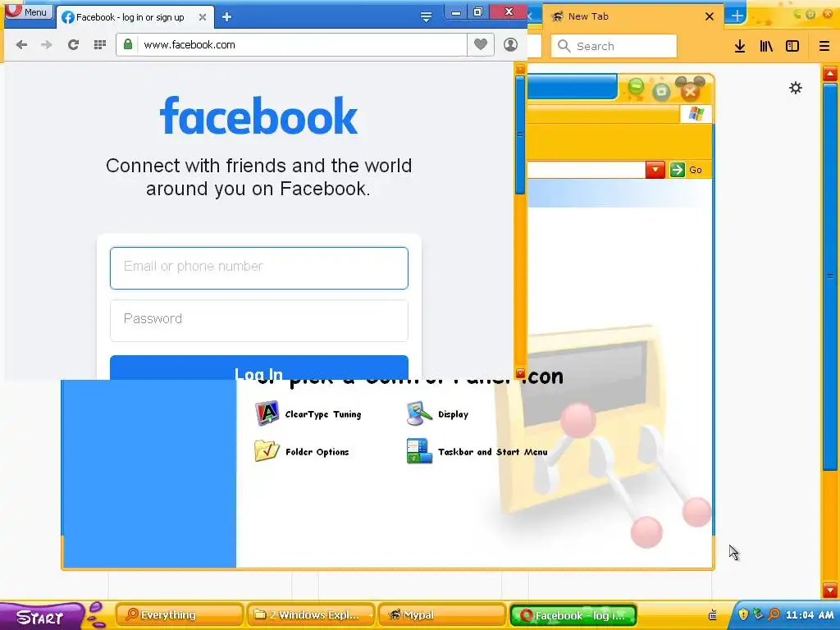Open the Speed Dial grid icon
Image resolution: width=840 pixels, height=630 pixels.
pyautogui.click(x=99, y=45)
